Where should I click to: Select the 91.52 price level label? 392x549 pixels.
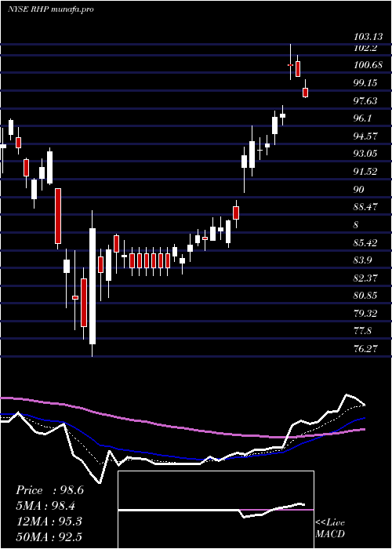(x=366, y=172)
